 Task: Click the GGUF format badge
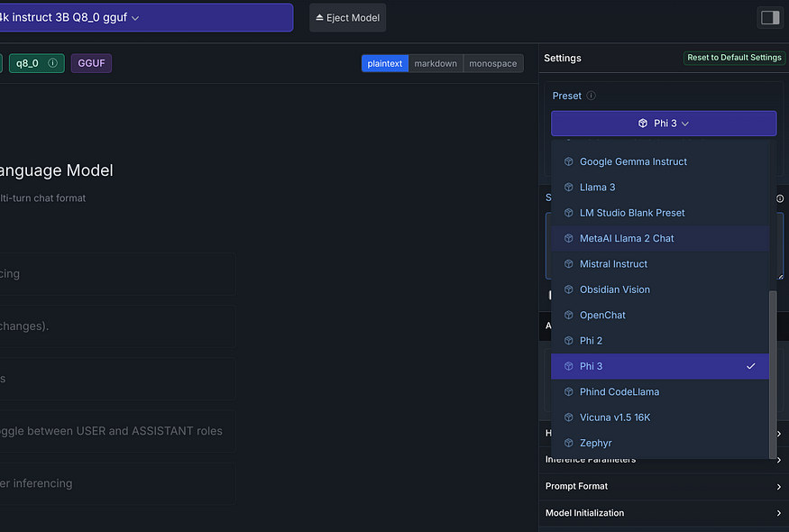92,63
